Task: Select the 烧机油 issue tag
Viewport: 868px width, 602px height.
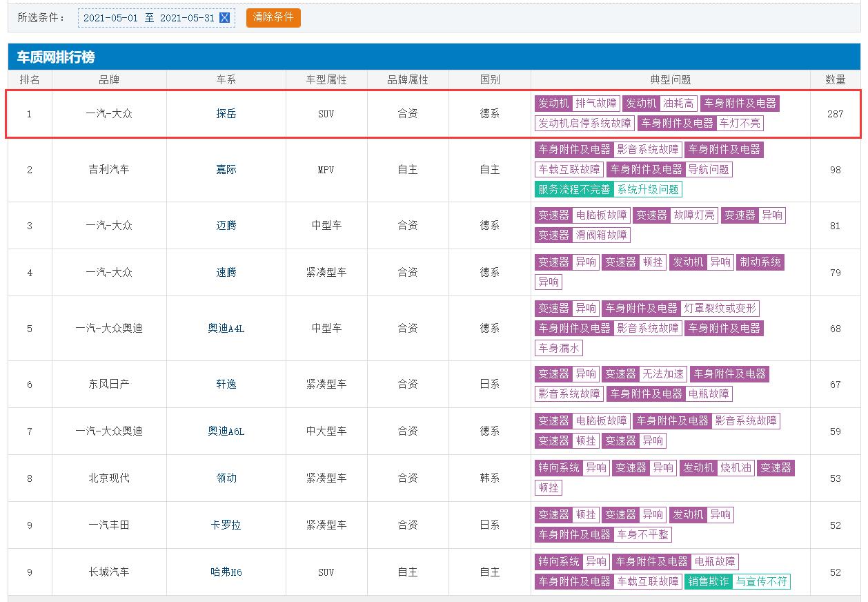Action: [x=736, y=468]
